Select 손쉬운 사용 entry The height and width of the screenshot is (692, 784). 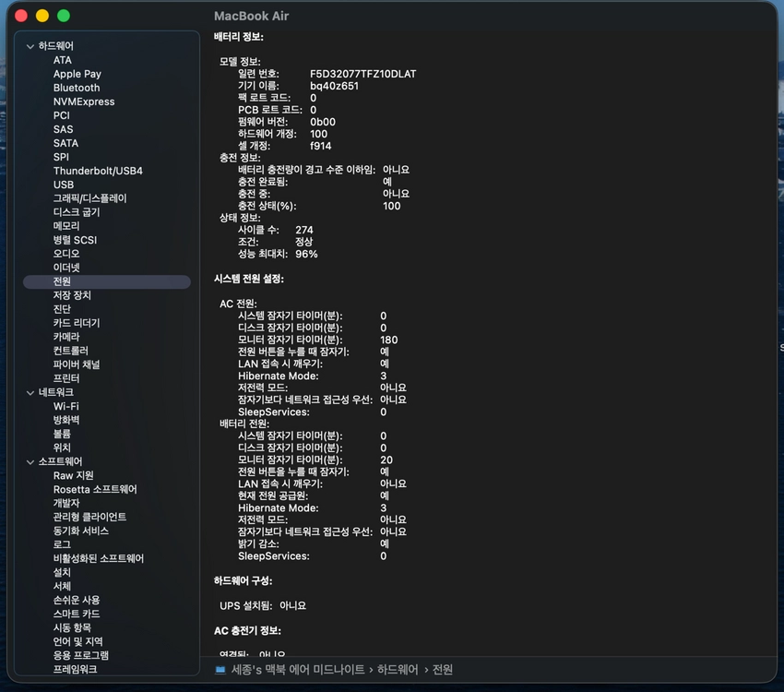[x=77, y=600]
